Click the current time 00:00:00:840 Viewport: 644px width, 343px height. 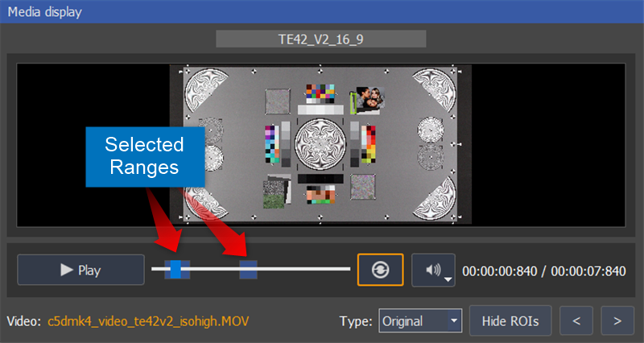coord(499,271)
